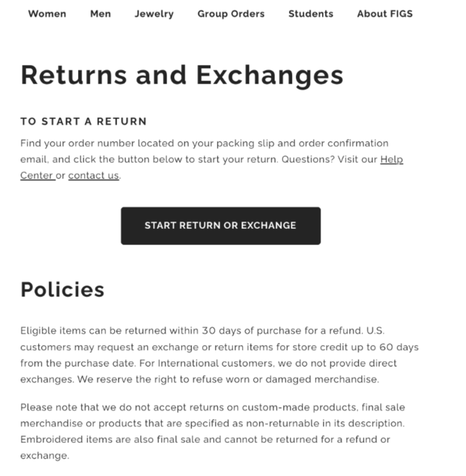This screenshot has height=476, width=466.
Task: Click the 'Embroidered items' sentence
Action: coord(205,447)
